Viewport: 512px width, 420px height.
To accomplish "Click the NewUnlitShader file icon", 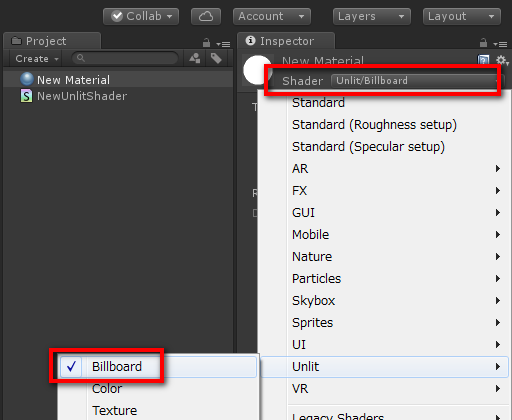I will coord(26,96).
